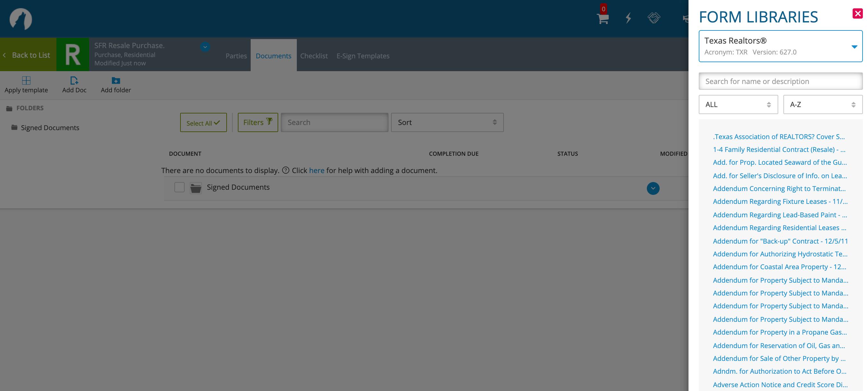This screenshot has width=868, height=391.
Task: Click the form library search field
Action: (x=780, y=81)
